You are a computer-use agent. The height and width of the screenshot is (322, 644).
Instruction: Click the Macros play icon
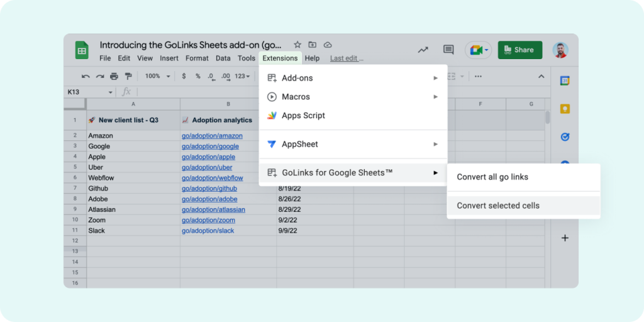(272, 97)
